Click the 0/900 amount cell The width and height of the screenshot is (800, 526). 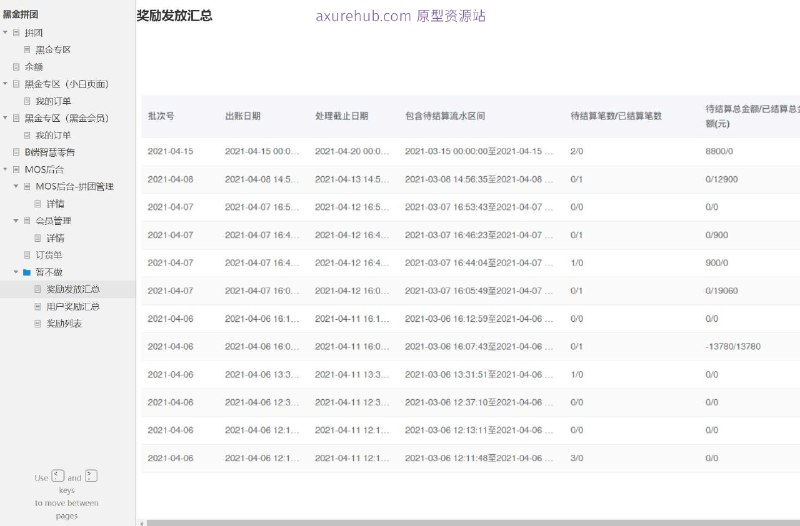(717, 235)
